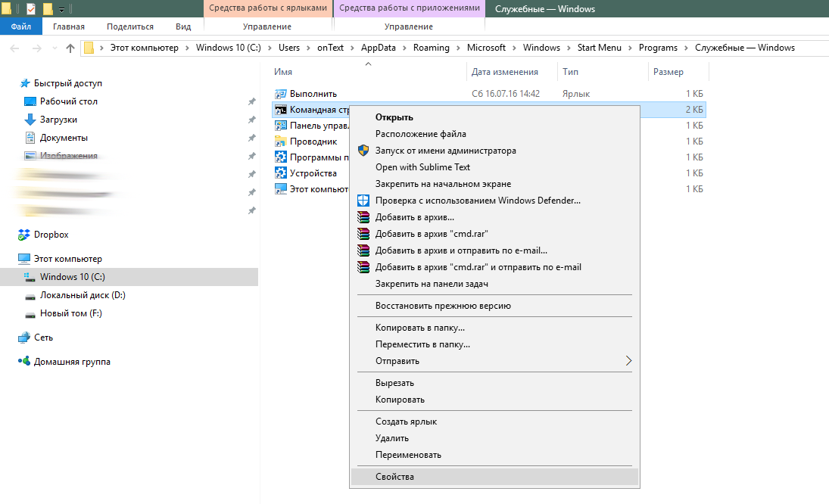Select Закрепить на панели задач
The width and height of the screenshot is (829, 504).
(494, 284)
